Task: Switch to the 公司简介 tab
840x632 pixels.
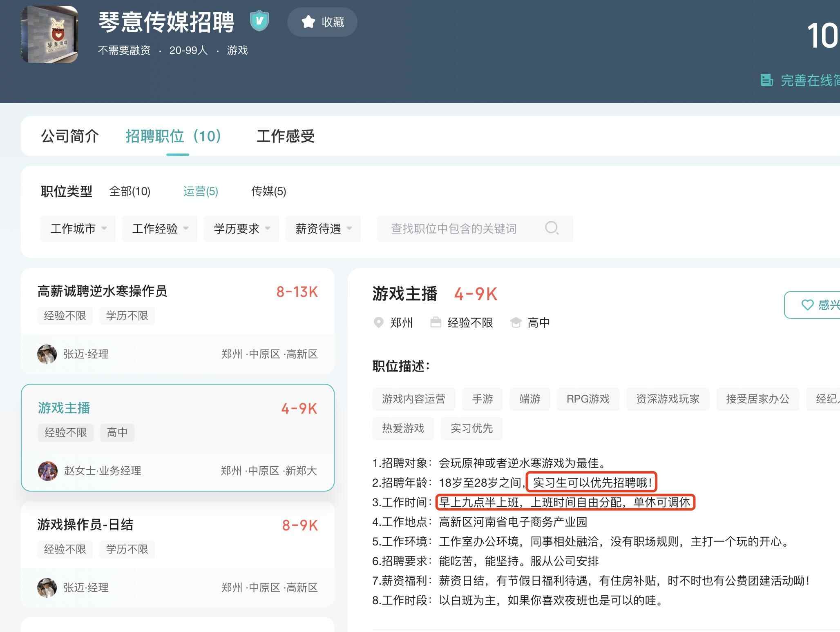Action: click(70, 136)
